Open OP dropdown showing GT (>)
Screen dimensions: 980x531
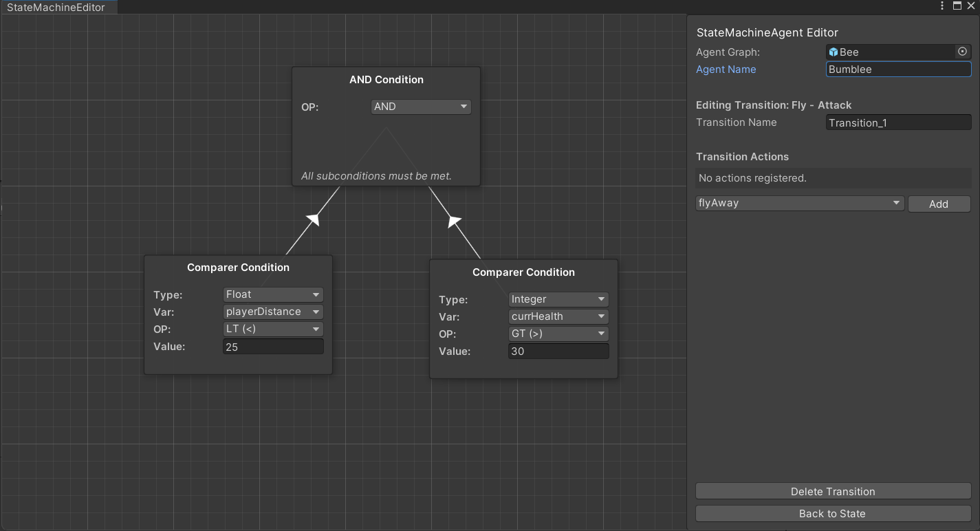pyautogui.click(x=558, y=334)
